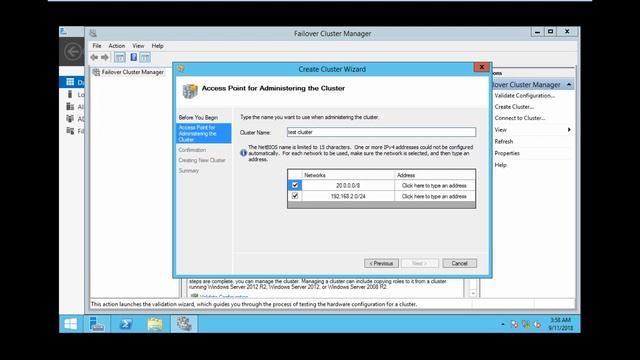Viewport: 640px width, 360px height.
Task: Click the Previous button
Action: point(381,263)
